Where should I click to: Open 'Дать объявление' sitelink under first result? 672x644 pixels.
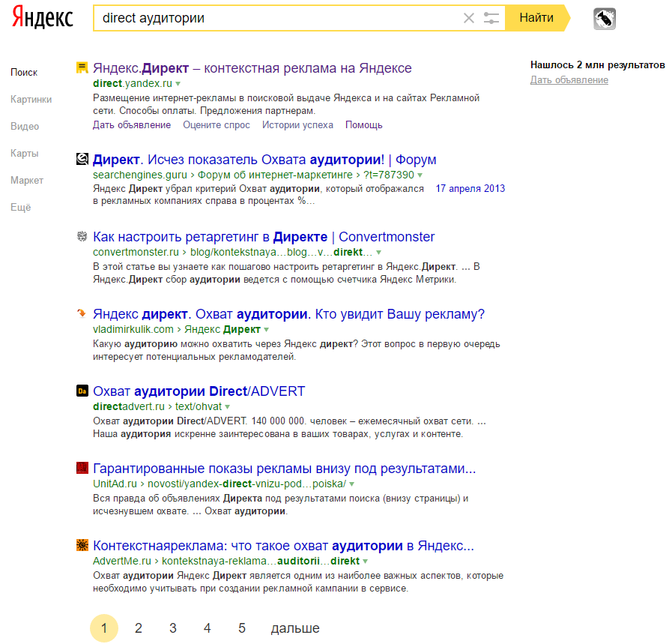coord(132,124)
